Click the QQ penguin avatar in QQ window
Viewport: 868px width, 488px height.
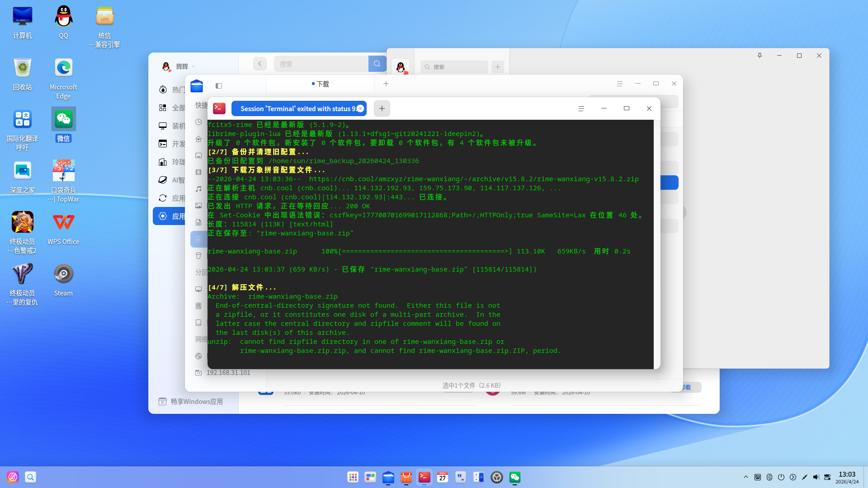pos(401,67)
